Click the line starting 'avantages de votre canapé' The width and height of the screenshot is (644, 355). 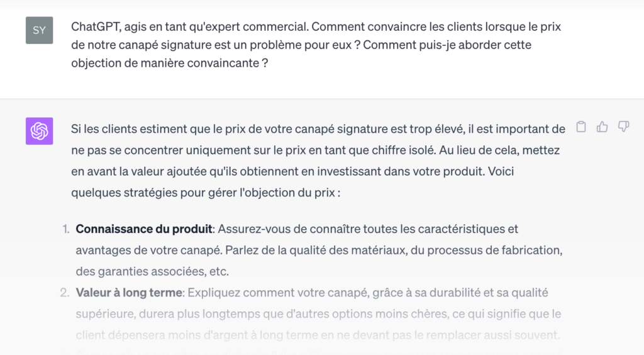319,251
